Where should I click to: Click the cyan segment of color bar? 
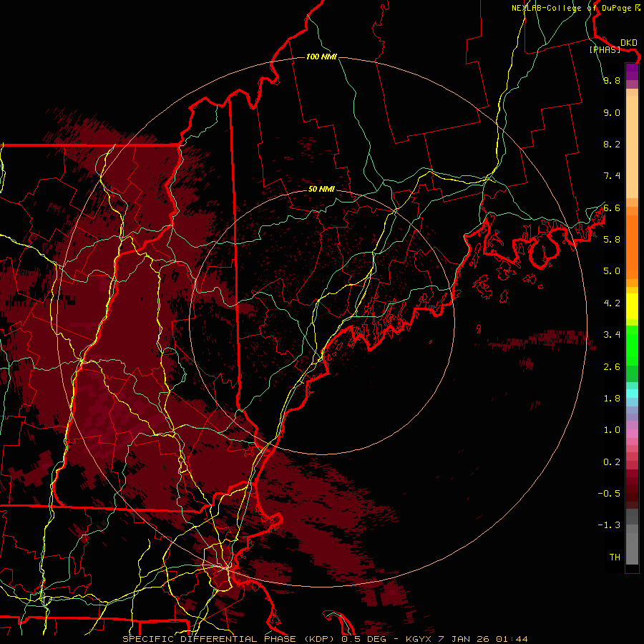pos(632,393)
